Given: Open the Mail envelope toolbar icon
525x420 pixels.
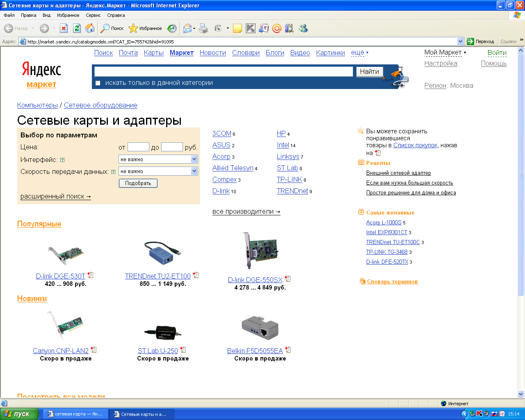Looking at the screenshot, I should click(187, 28).
